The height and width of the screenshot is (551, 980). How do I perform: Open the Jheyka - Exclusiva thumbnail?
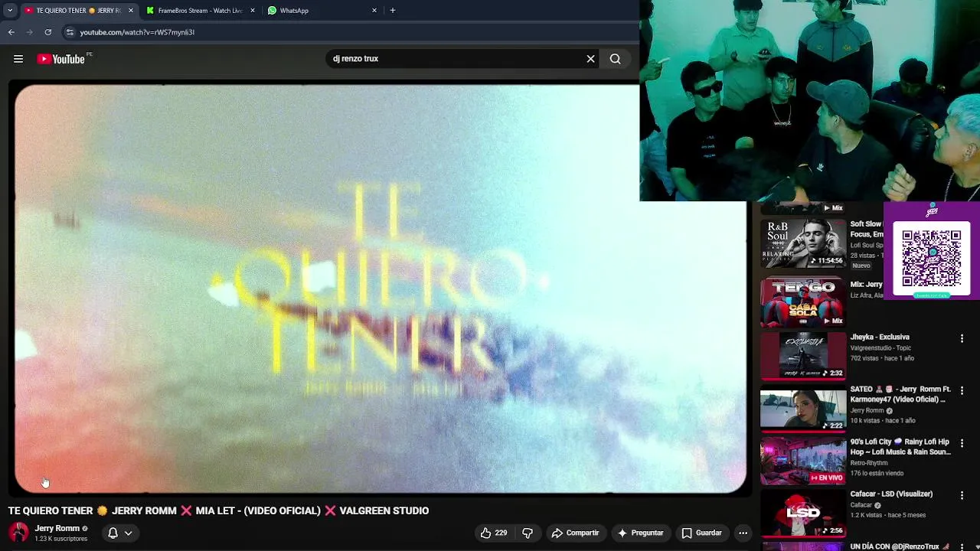(x=802, y=356)
